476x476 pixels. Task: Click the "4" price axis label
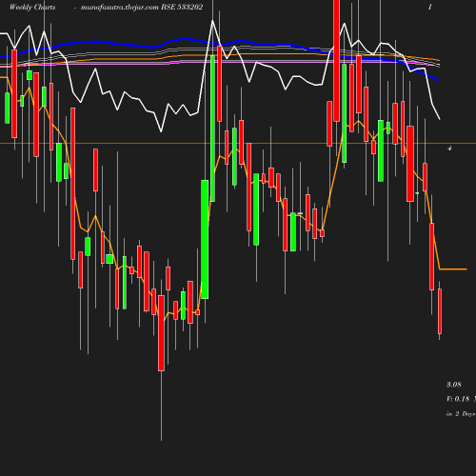pos(449,149)
